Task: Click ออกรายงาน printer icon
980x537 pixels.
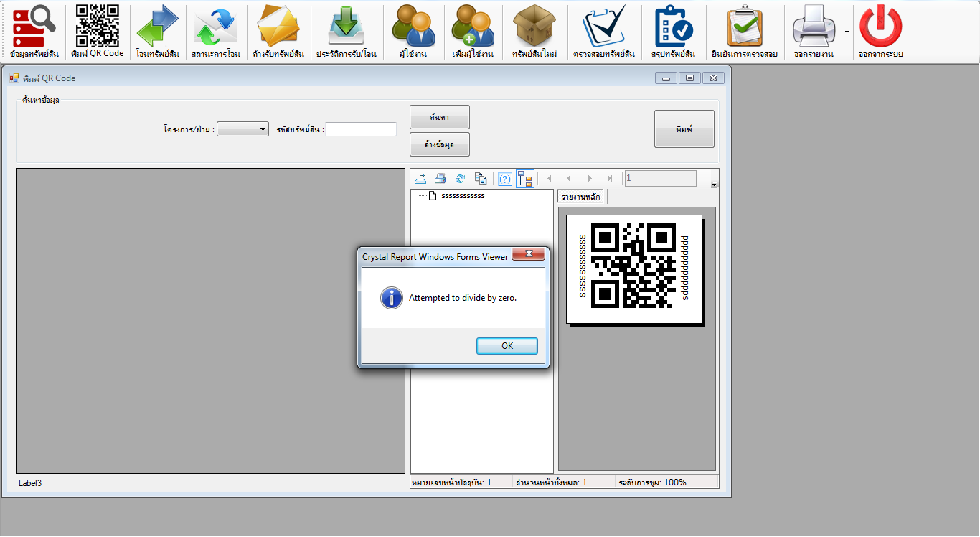Action: pyautogui.click(x=814, y=32)
